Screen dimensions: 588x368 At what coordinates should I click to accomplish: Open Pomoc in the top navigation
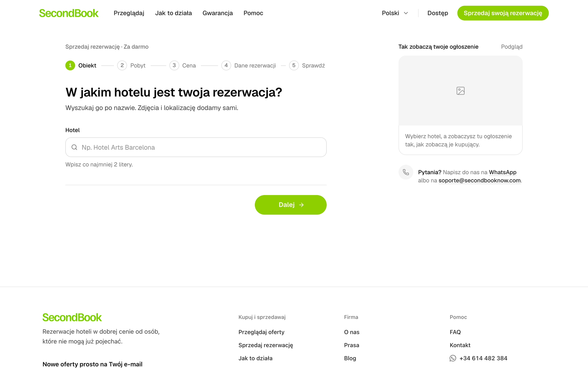click(253, 13)
